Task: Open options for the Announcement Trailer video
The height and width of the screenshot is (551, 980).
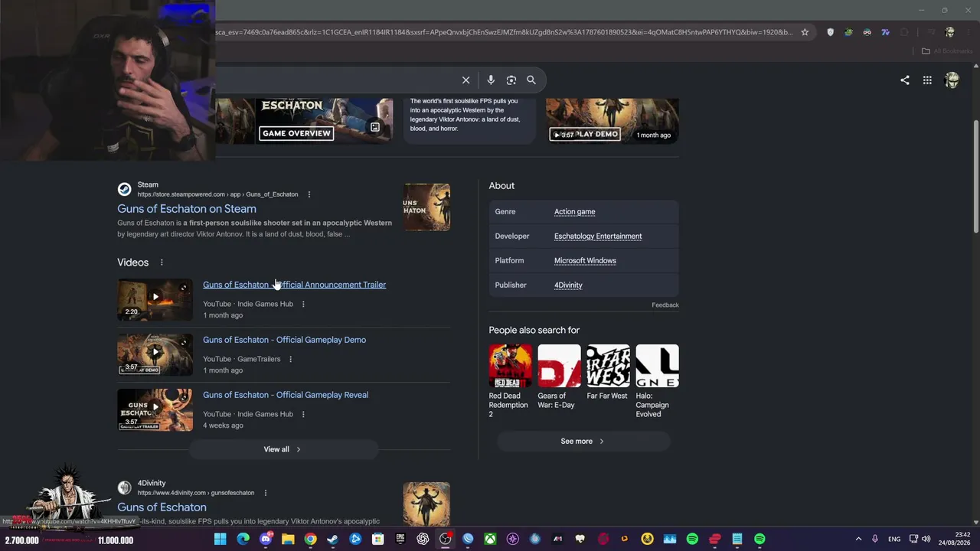Action: click(x=303, y=304)
